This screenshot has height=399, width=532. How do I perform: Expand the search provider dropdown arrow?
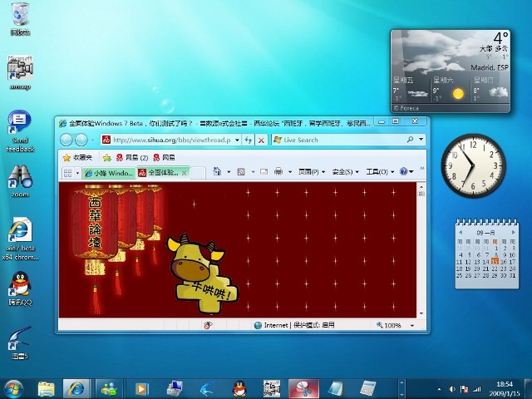tap(421, 140)
